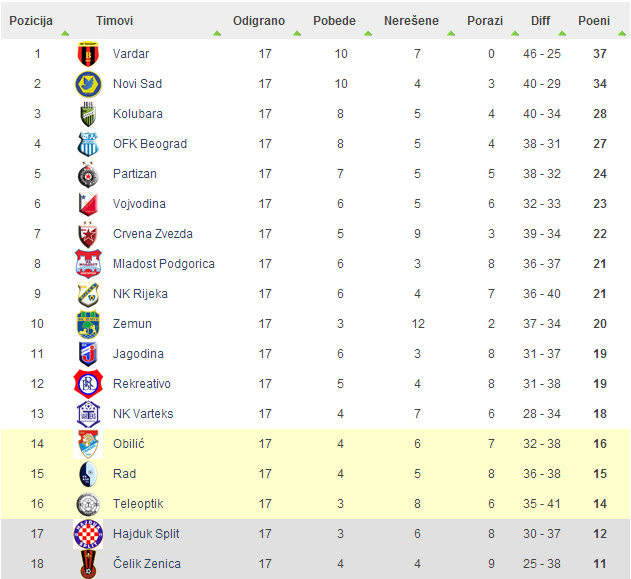Sort table by Poeni green arrow

click(x=622, y=33)
